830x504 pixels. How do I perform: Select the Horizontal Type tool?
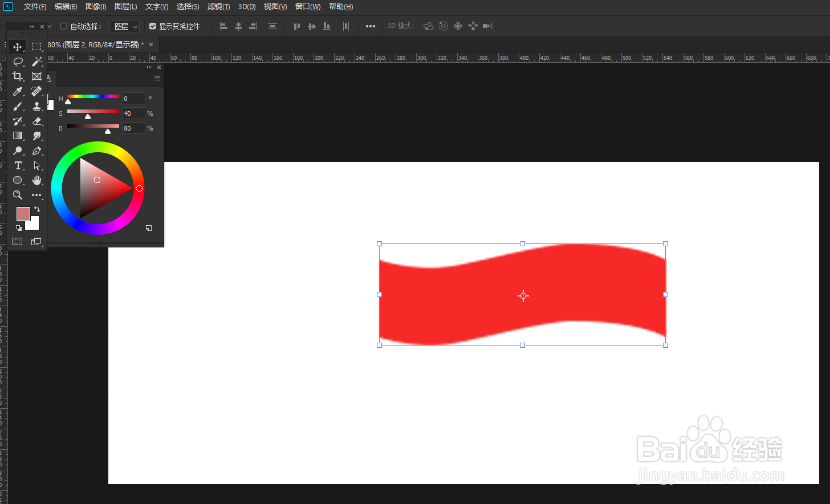click(18, 165)
